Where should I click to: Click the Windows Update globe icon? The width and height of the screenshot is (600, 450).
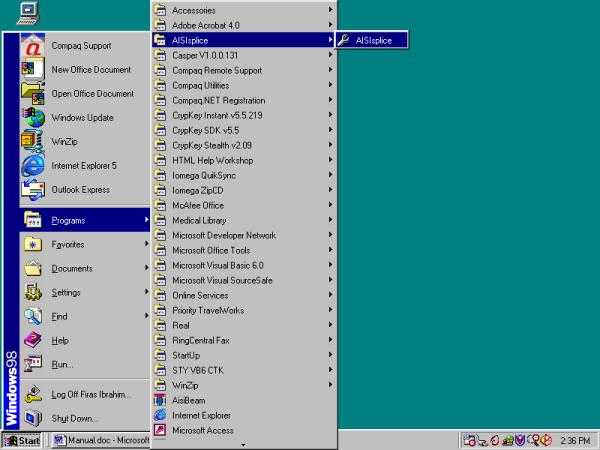[x=33, y=117]
